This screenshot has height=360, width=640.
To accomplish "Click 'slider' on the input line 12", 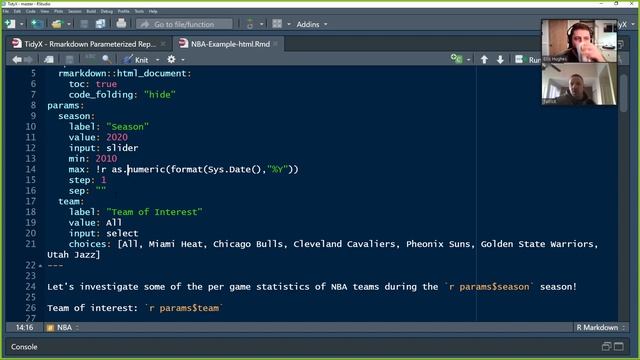I will 122,148.
